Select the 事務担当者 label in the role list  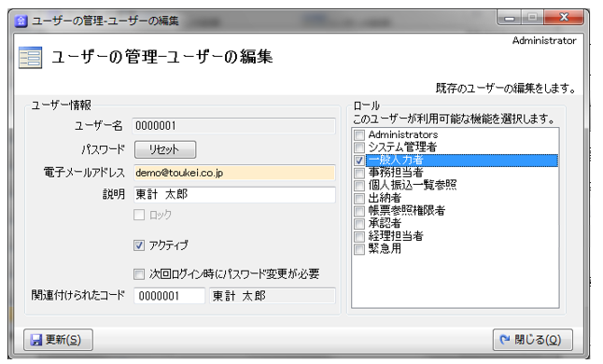pyautogui.click(x=396, y=173)
